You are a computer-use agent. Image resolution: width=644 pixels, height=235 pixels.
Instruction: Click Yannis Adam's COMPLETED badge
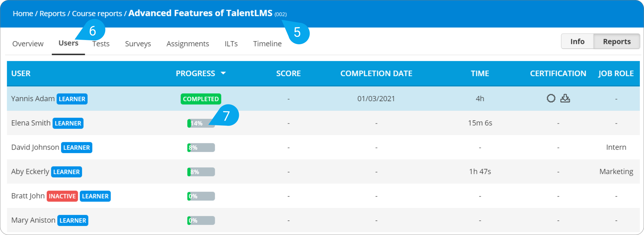[201, 99]
